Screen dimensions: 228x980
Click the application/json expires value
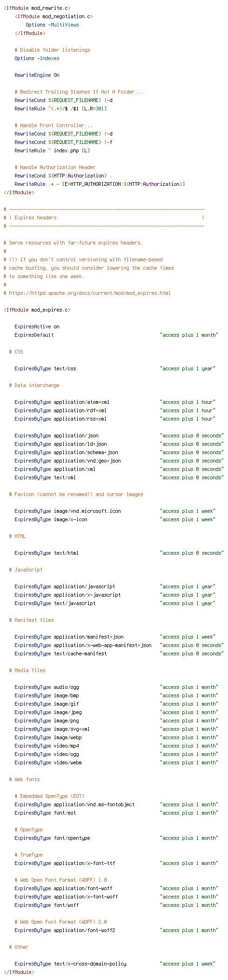tap(192, 436)
